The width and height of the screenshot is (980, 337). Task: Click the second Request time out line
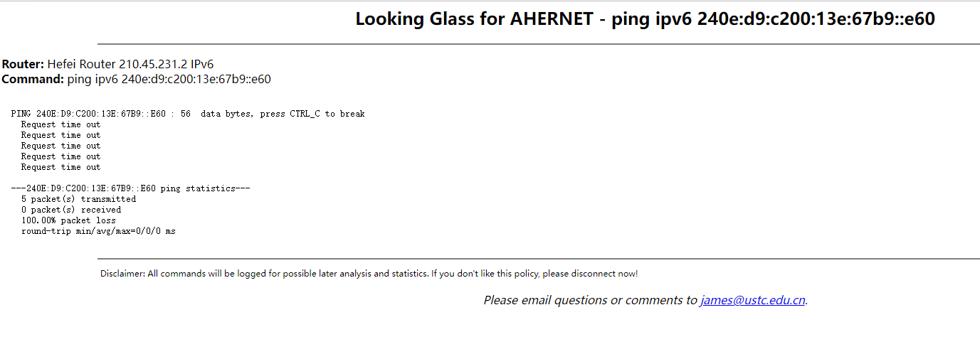(60, 135)
